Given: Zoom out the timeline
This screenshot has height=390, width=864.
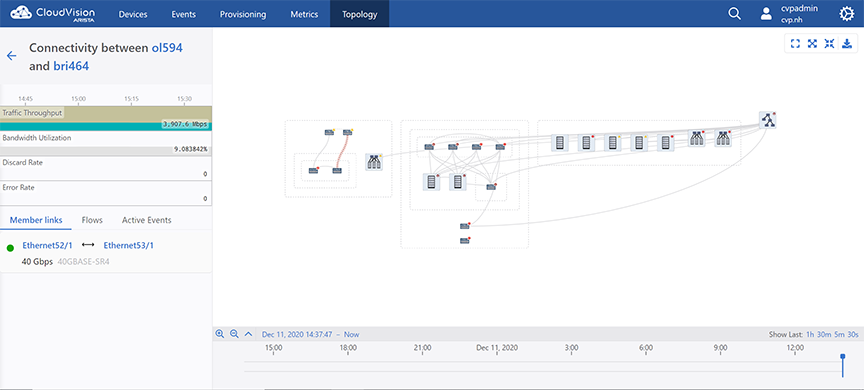Looking at the screenshot, I should click(x=234, y=334).
